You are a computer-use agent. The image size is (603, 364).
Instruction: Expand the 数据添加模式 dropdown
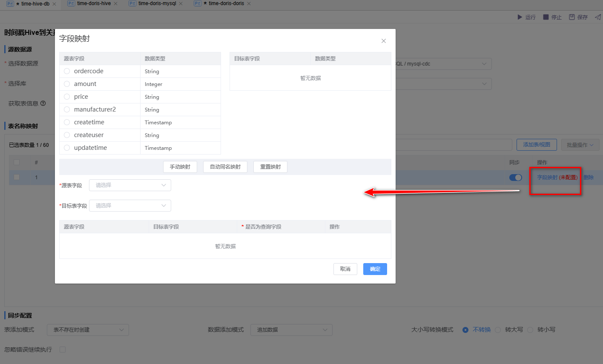[291, 330]
